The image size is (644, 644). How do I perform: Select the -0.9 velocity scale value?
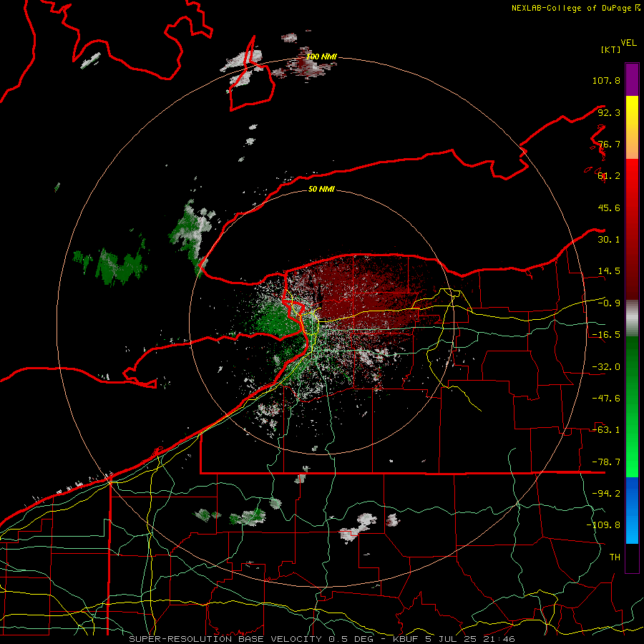(x=609, y=303)
